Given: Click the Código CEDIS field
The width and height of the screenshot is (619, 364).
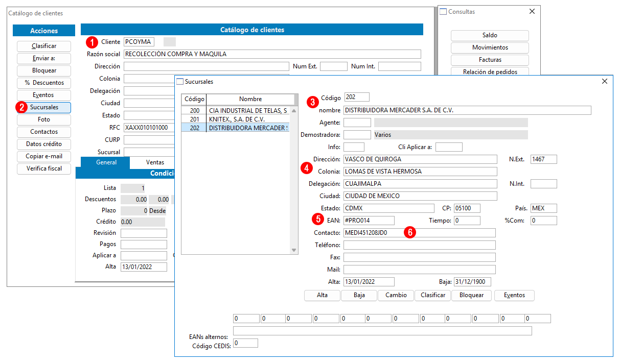Looking at the screenshot, I should click(245, 343).
